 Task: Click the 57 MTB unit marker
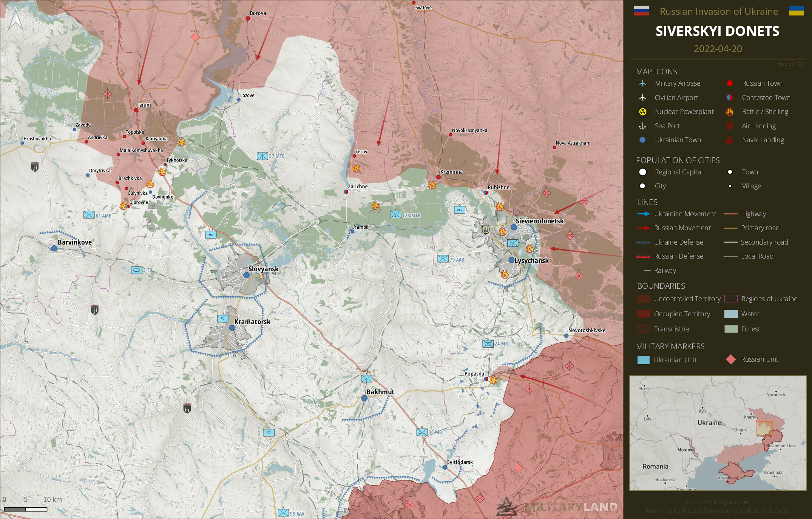click(262, 156)
